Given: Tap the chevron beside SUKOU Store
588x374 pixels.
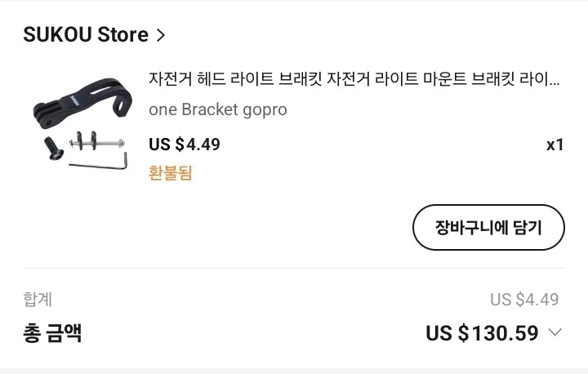Looking at the screenshot, I should [161, 35].
